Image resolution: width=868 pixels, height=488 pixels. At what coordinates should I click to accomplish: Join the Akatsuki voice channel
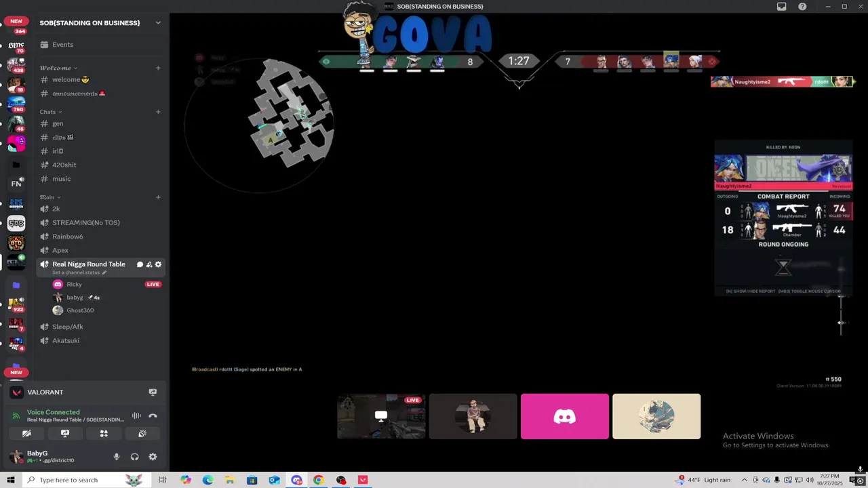pyautogui.click(x=100, y=340)
